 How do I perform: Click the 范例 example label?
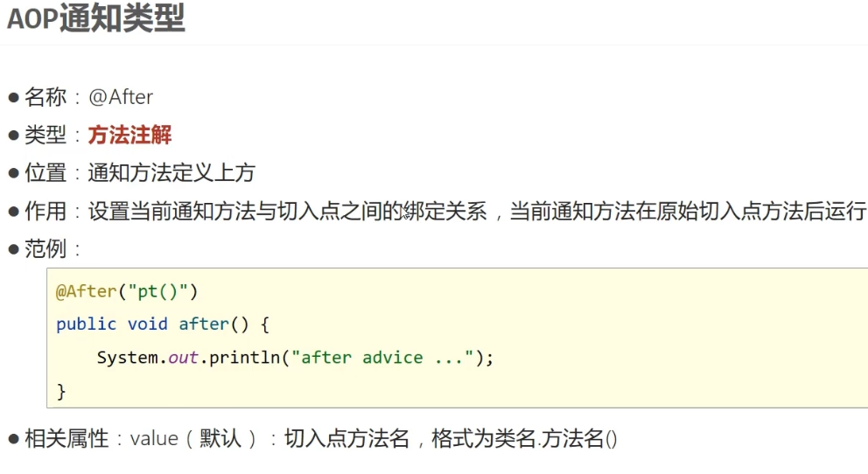pos(45,249)
